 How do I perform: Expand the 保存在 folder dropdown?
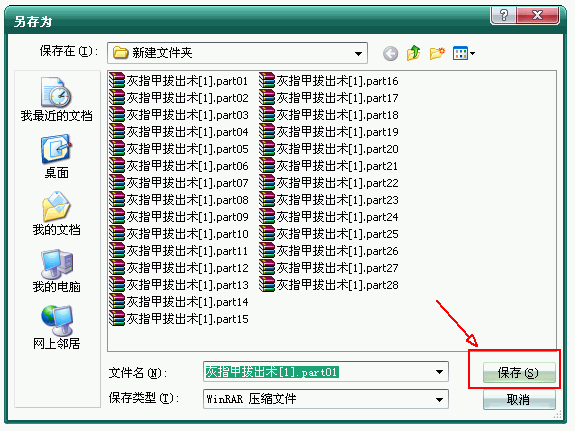coord(358,54)
